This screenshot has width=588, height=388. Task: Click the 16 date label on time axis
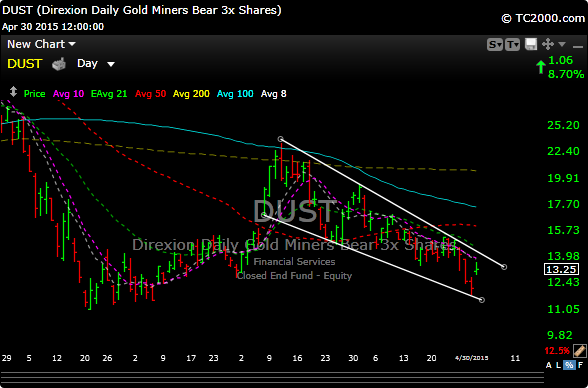(297, 358)
